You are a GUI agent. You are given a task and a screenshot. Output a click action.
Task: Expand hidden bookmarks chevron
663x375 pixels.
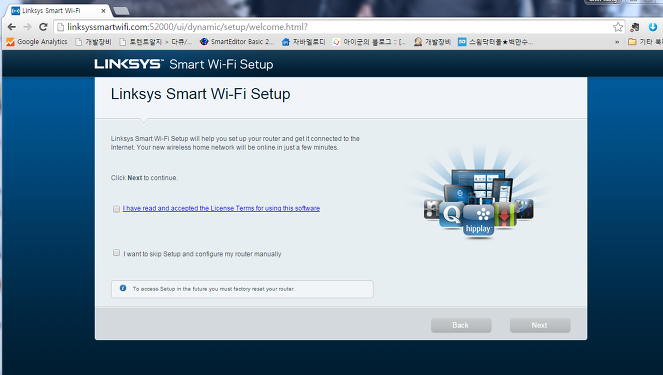coord(617,42)
